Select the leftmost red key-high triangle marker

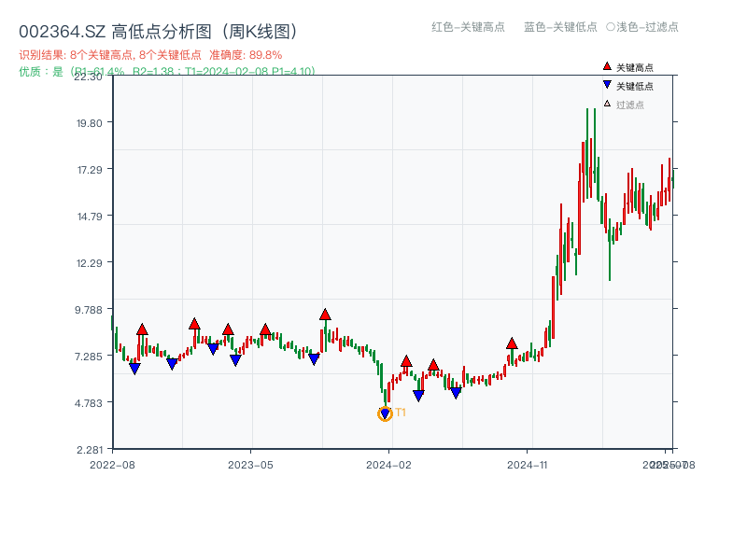click(x=141, y=329)
